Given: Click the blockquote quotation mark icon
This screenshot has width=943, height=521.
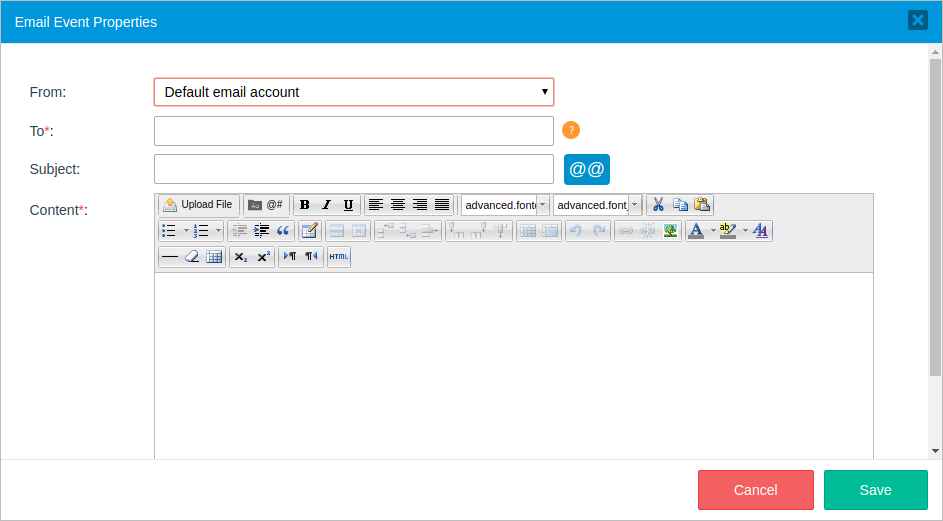Looking at the screenshot, I should pyautogui.click(x=283, y=231).
